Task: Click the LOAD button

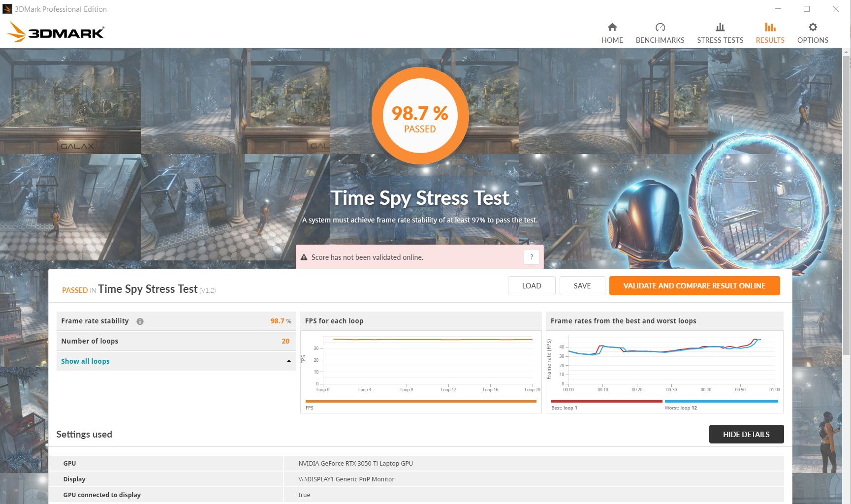Action: point(532,285)
